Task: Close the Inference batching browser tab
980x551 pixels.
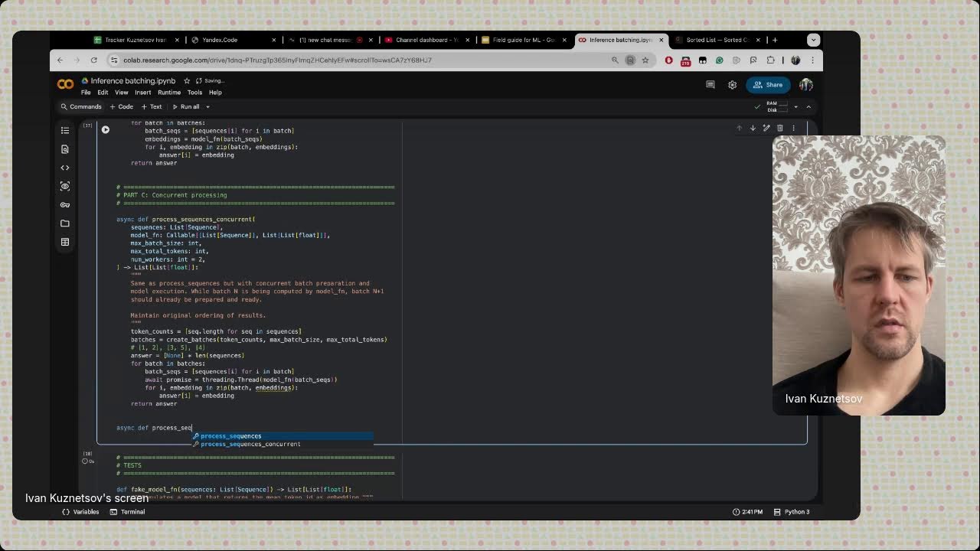Action: [x=661, y=40]
